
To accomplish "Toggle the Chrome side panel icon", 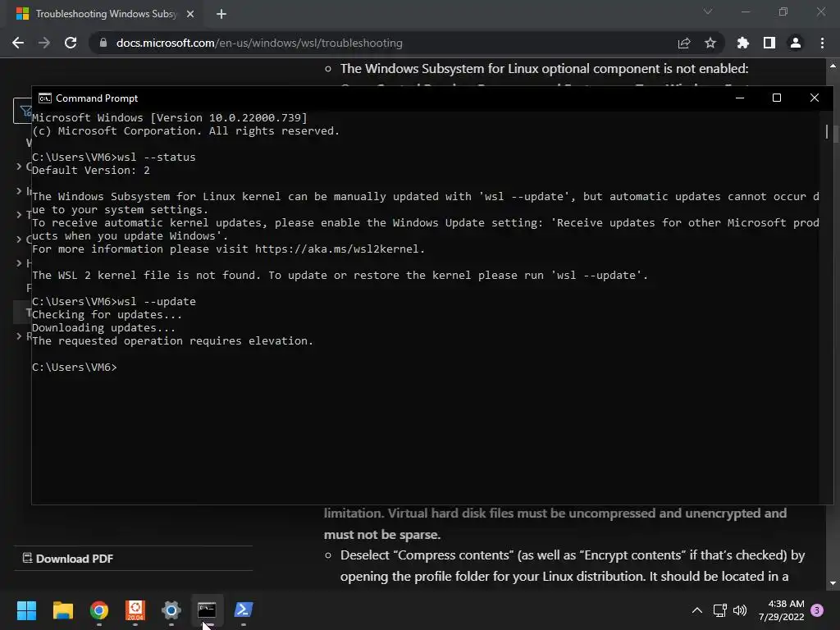I will coord(769,43).
